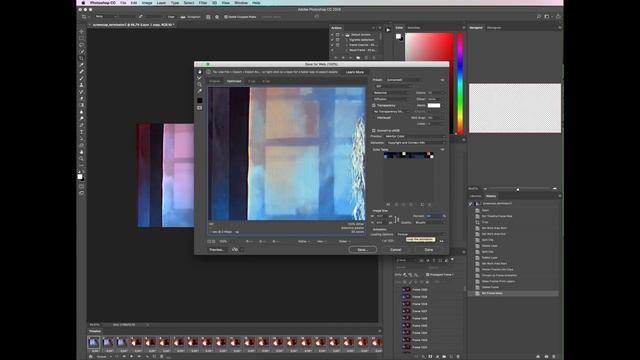Viewport: 640px width, 360px height.
Task: Click the Done button
Action: [429, 249]
